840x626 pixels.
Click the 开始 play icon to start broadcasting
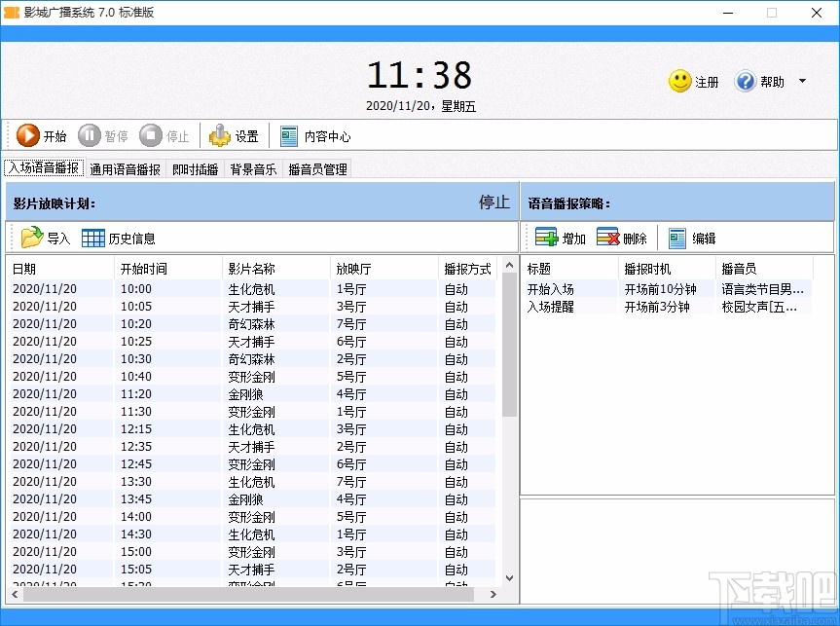[x=26, y=135]
